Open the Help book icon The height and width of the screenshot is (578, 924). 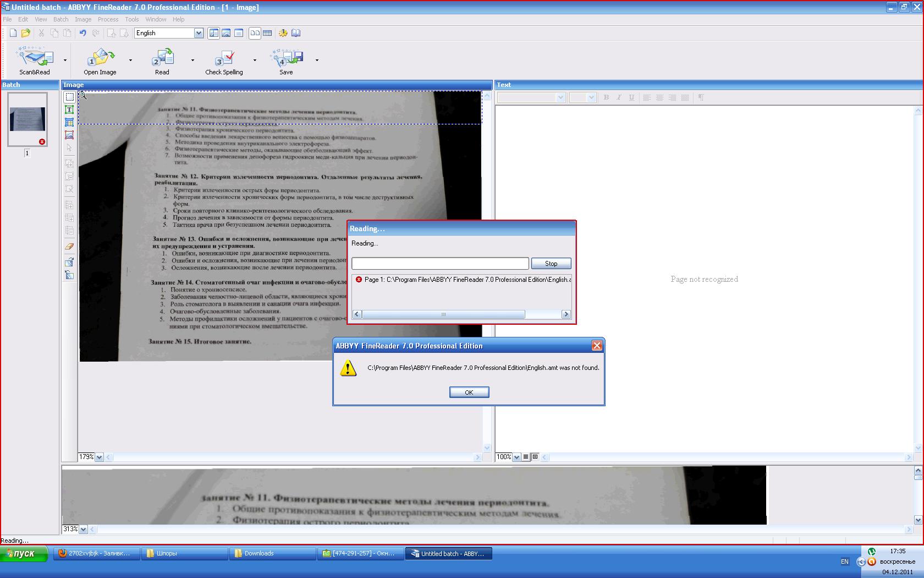[x=296, y=33]
